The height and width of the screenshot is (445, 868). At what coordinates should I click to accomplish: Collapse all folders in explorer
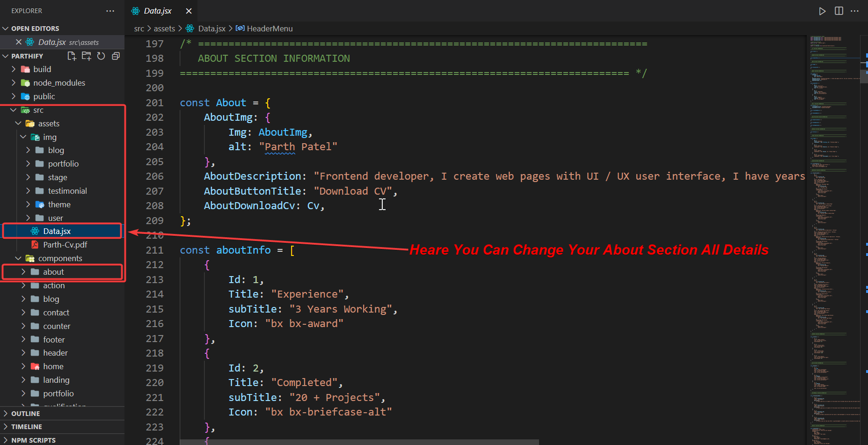click(116, 56)
